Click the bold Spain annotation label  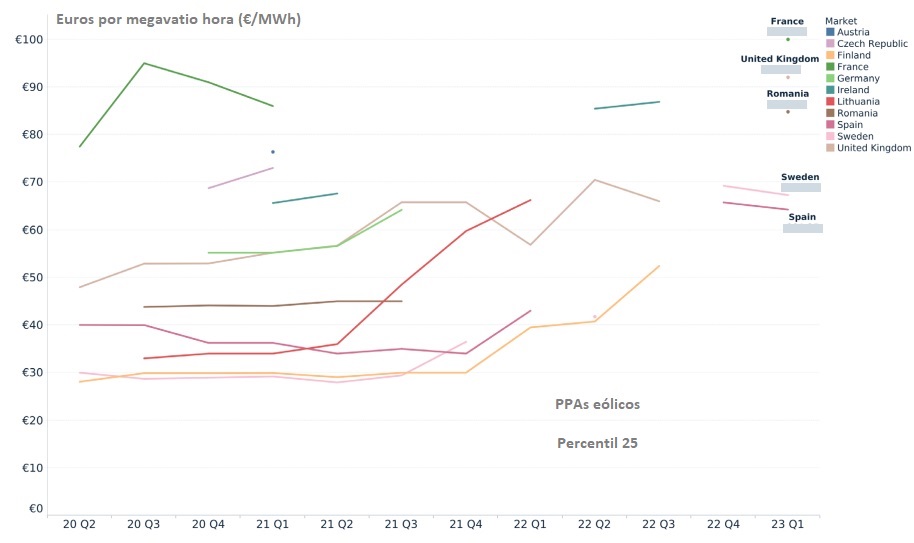802,217
